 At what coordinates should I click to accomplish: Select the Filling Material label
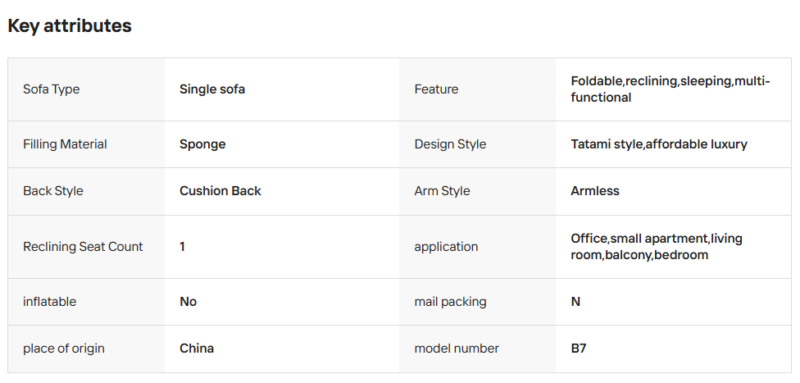(65, 144)
